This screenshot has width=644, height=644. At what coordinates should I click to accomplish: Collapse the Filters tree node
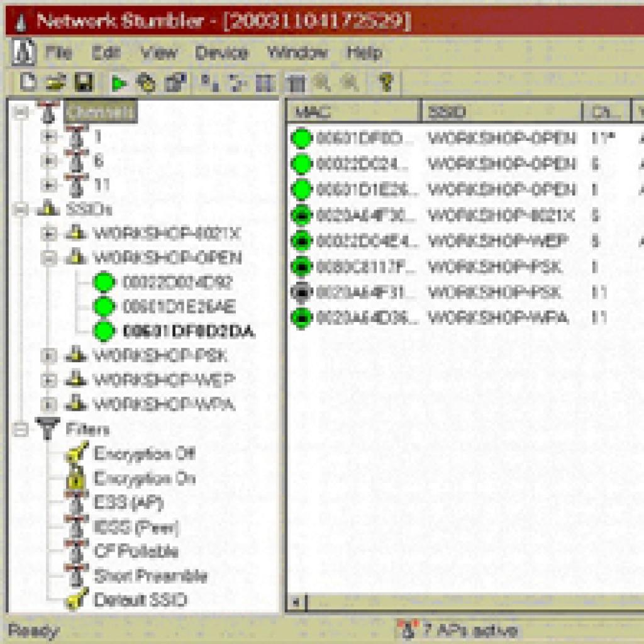click(x=21, y=430)
